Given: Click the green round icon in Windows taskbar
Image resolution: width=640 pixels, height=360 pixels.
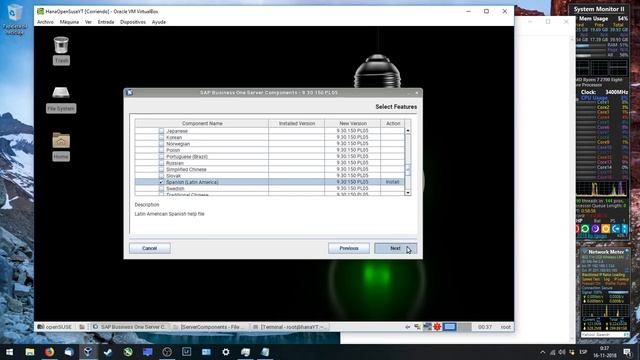Looking at the screenshot, I should click(x=128, y=352).
